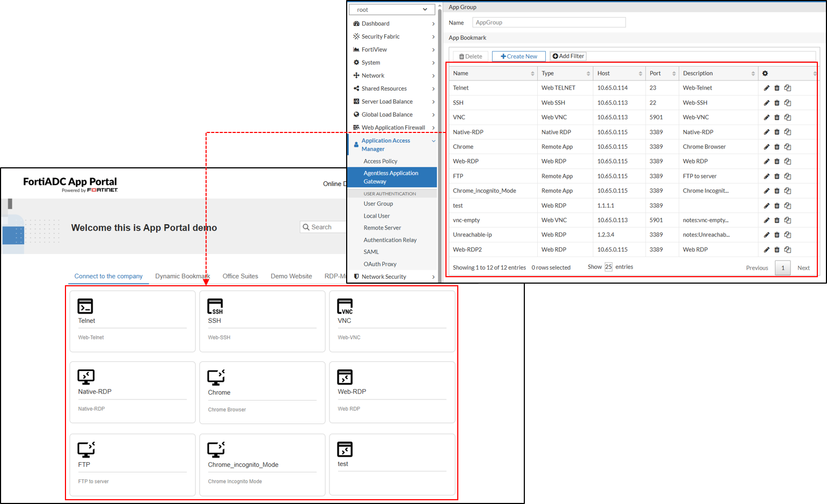Open the Show 25 entries dropdown
Image resolution: width=827 pixels, height=504 pixels.
[x=609, y=266]
